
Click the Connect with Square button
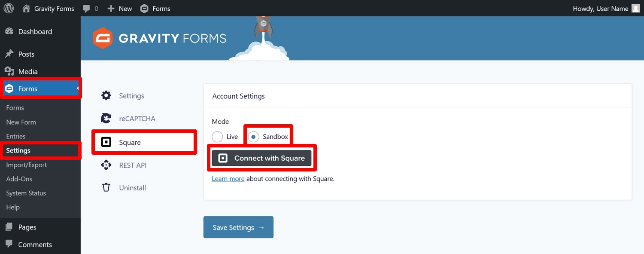pos(261,158)
